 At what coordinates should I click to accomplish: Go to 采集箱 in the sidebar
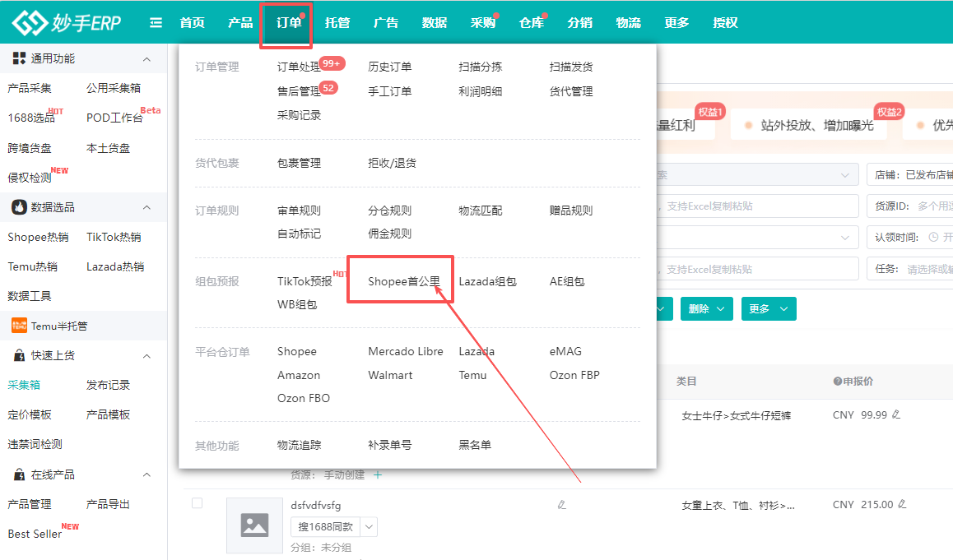coord(24,385)
